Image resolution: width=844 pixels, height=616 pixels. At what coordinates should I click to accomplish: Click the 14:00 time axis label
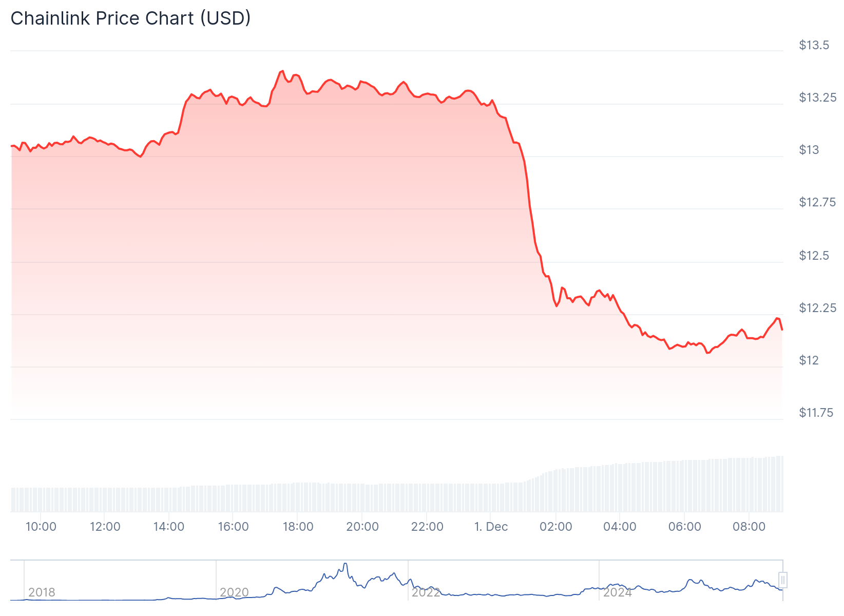click(169, 527)
